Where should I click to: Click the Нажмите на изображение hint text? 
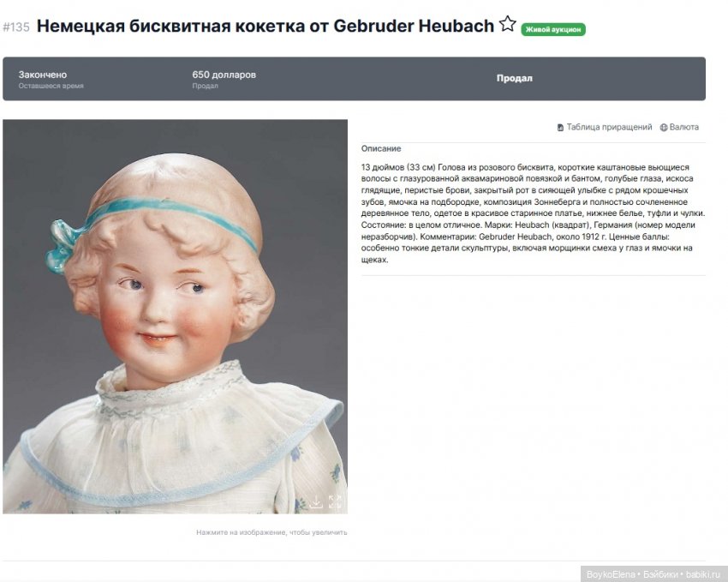click(x=272, y=532)
